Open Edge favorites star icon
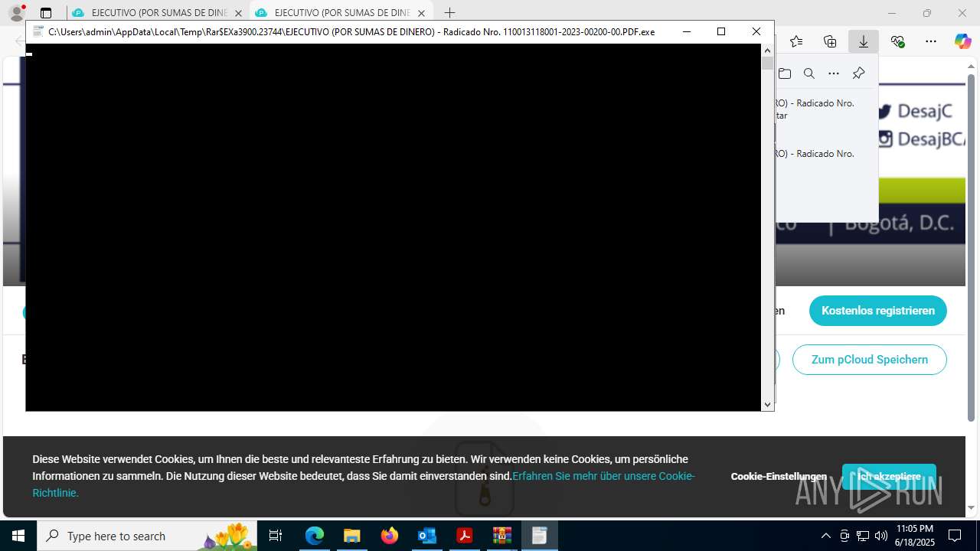 (796, 41)
